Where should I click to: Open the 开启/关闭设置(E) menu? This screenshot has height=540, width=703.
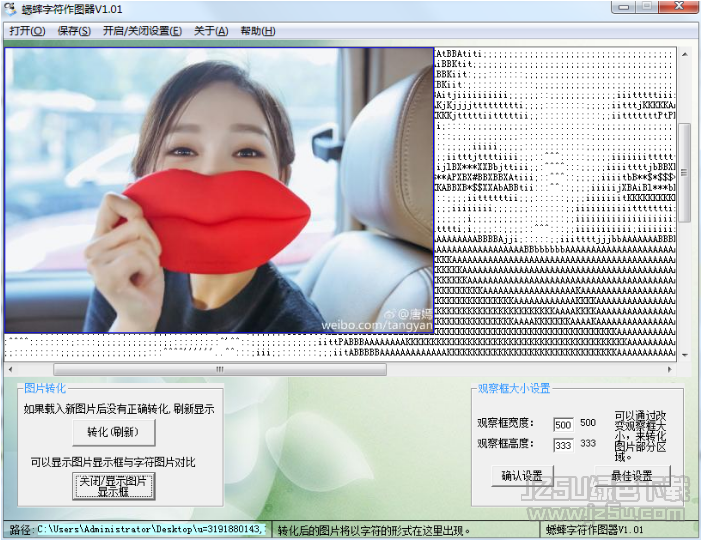click(x=142, y=31)
